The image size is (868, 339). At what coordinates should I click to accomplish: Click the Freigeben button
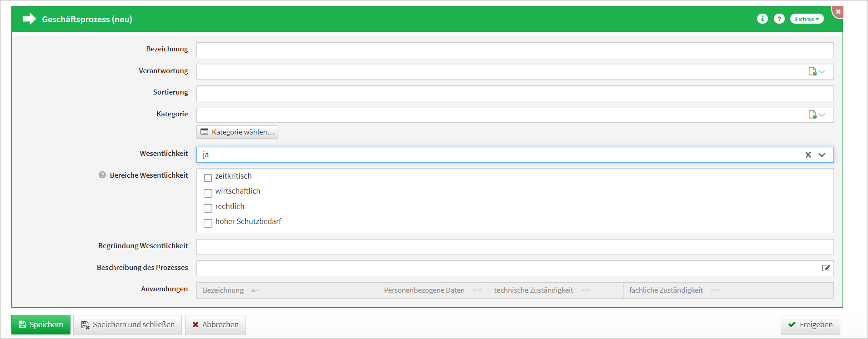click(x=810, y=324)
